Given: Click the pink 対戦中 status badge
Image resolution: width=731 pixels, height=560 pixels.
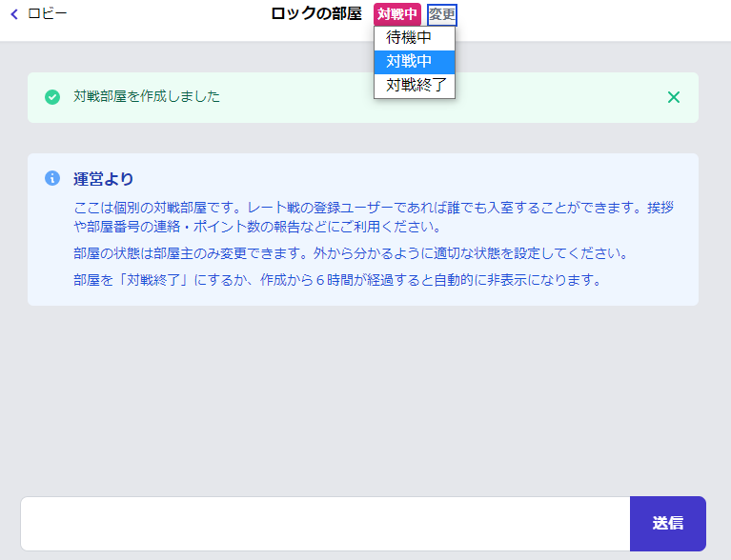Looking at the screenshot, I should [397, 14].
